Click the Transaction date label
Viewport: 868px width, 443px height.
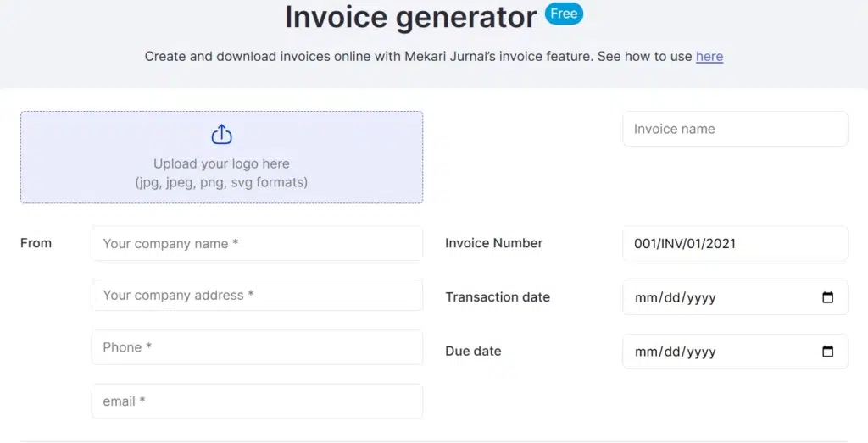point(498,297)
